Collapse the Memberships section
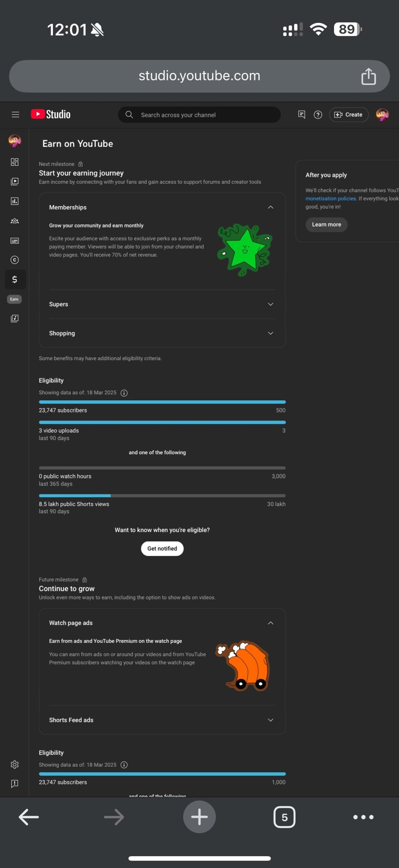This screenshot has height=868, width=399. pyautogui.click(x=270, y=207)
